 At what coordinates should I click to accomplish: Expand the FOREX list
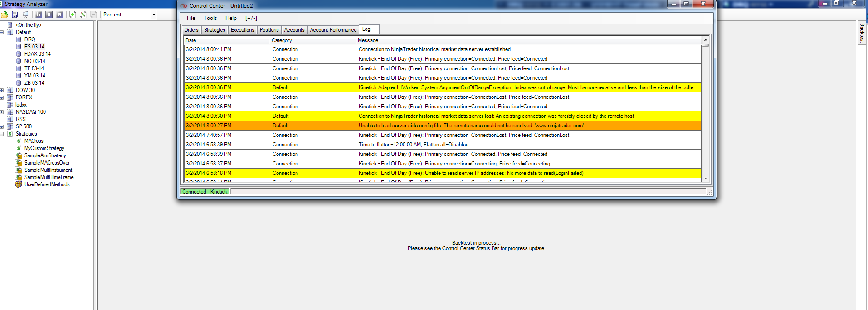pos(2,97)
